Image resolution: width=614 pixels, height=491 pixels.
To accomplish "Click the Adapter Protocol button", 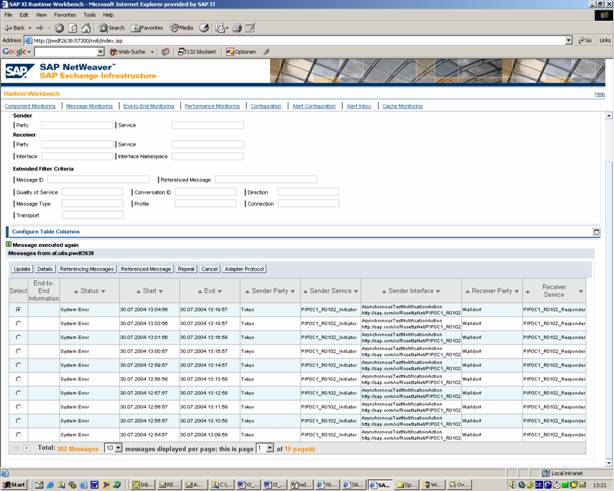I will pos(244,269).
